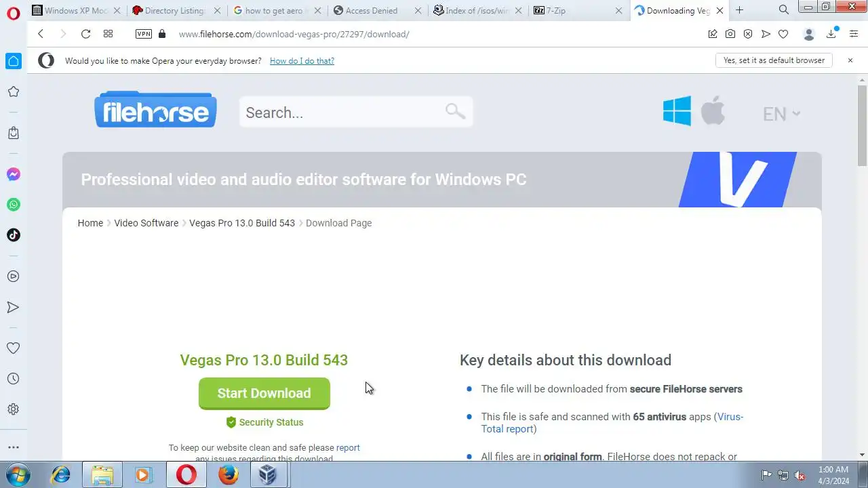This screenshot has width=868, height=488.
Task: Click the search magnifier in FileHorse box
Action: 455,111
